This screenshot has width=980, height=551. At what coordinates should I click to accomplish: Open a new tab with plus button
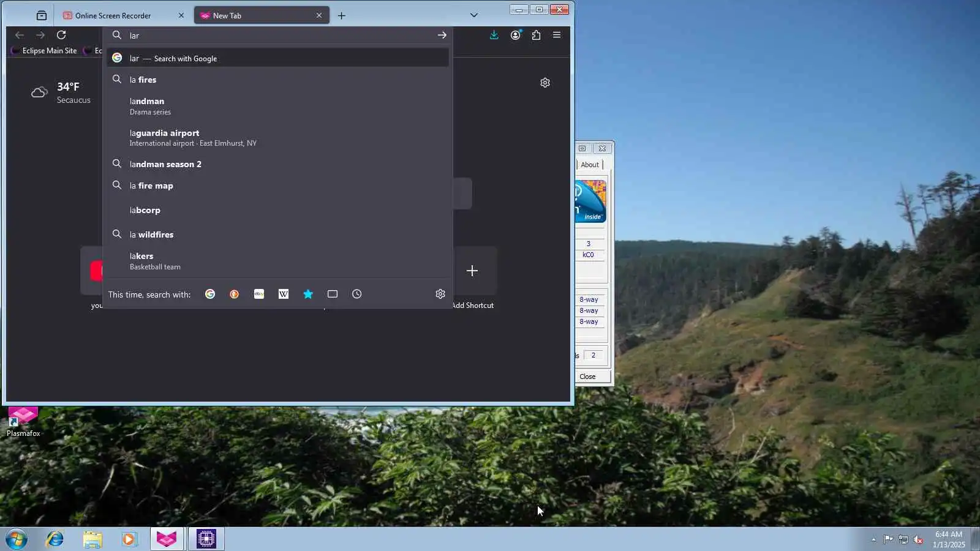(342, 15)
